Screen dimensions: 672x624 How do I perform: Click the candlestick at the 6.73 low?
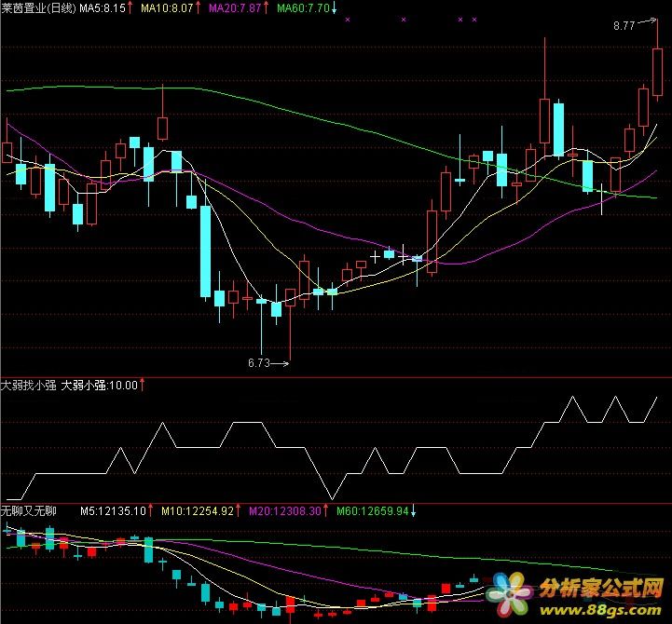[x=290, y=297]
